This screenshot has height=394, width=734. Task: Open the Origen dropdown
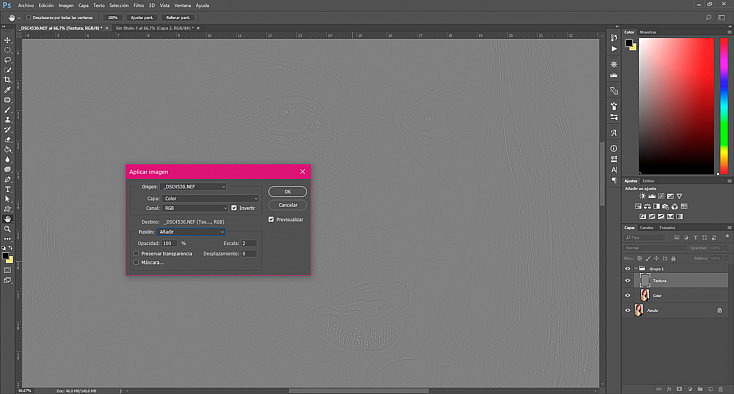click(193, 187)
